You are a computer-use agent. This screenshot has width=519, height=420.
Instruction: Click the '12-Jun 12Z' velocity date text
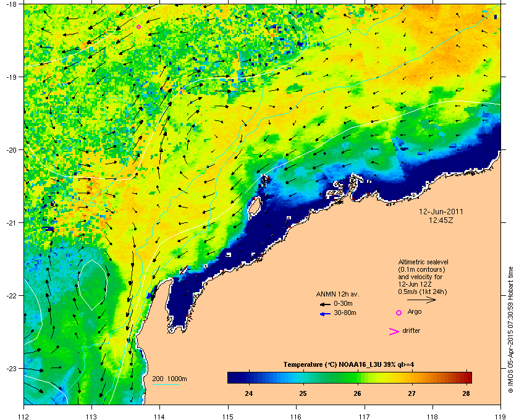(415, 284)
